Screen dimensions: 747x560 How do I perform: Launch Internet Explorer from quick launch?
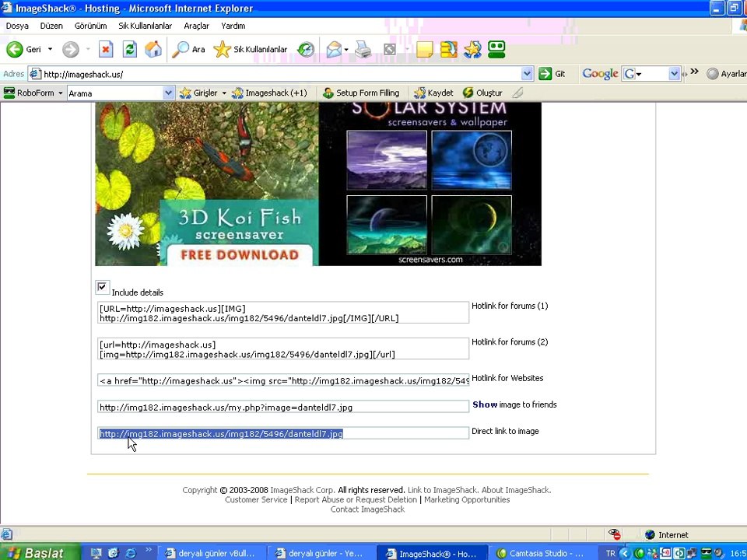click(x=130, y=553)
